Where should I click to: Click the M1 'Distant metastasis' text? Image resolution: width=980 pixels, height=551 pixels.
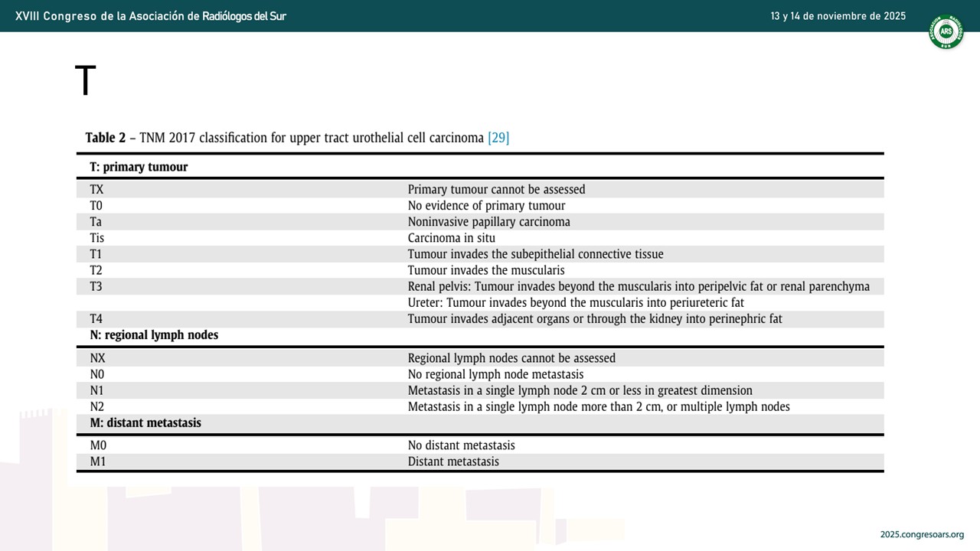453,461
